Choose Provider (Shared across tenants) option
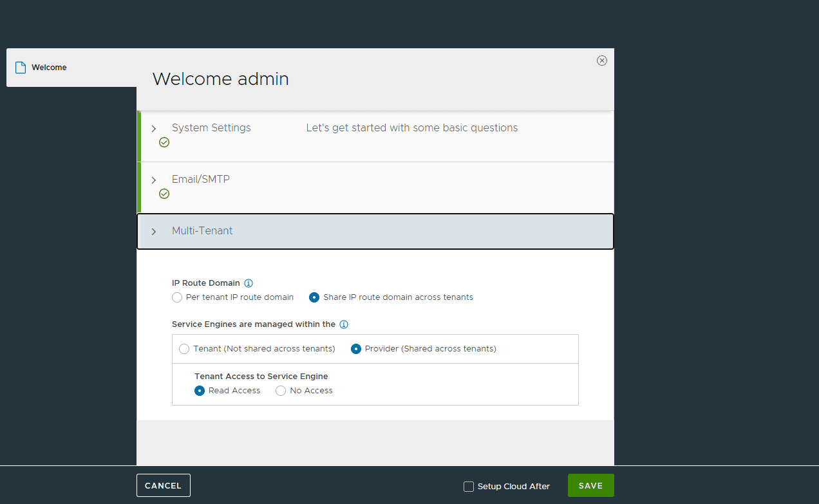 point(355,349)
